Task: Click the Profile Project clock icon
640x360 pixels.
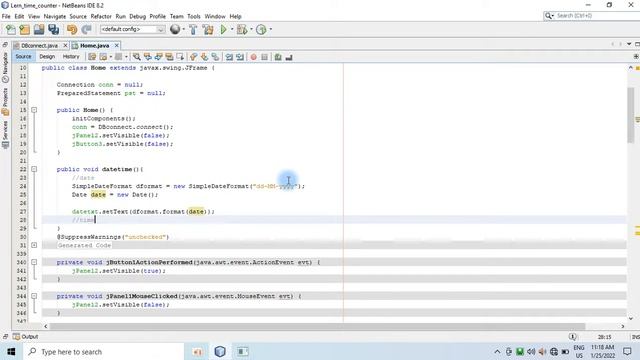Action: [261, 29]
